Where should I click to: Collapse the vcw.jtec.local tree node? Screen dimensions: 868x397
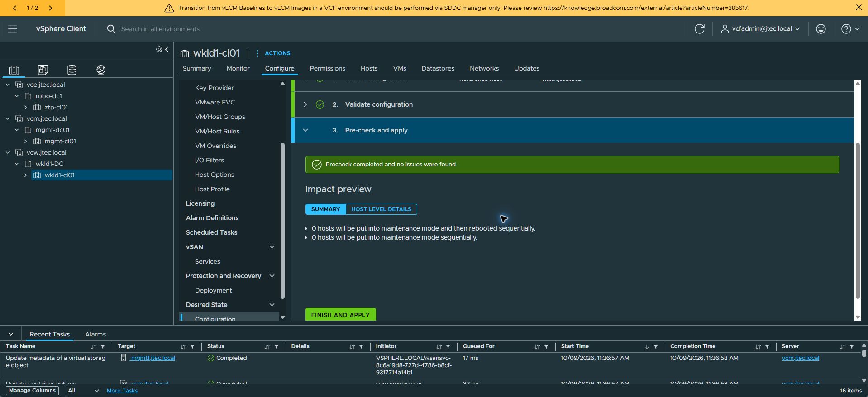8,152
